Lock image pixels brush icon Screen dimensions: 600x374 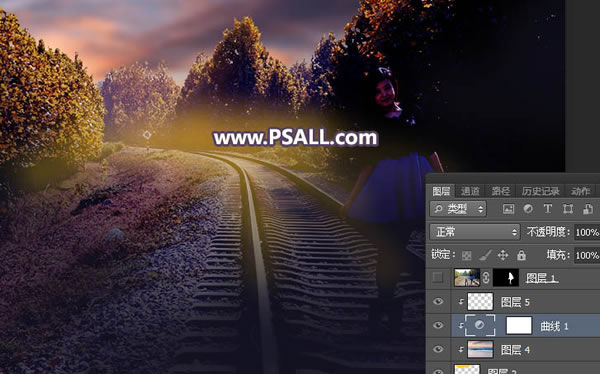point(485,255)
